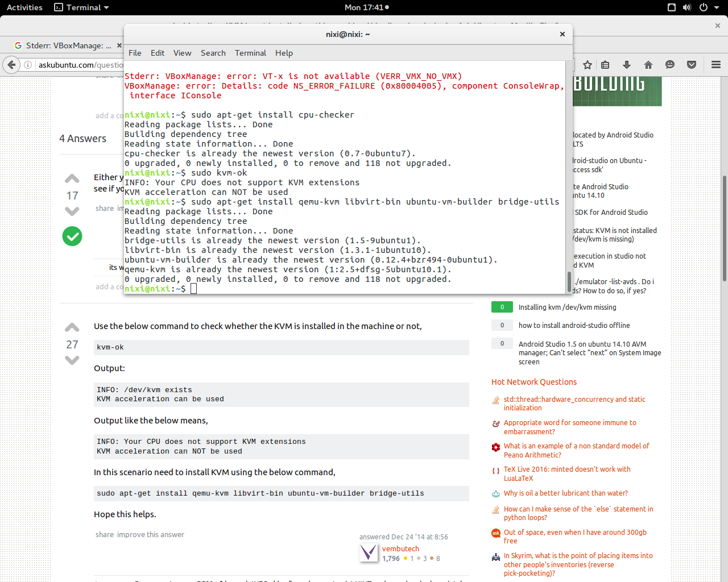Open the terminal Terminal menu

(250, 53)
